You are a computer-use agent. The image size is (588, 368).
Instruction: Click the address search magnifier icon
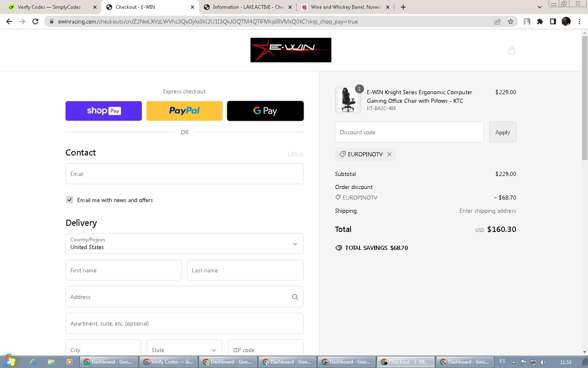click(295, 297)
